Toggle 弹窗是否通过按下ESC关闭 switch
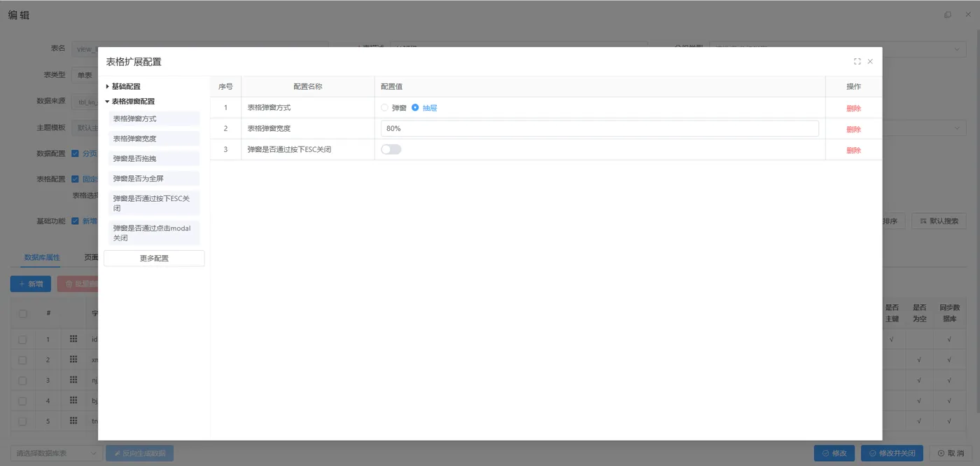Image resolution: width=980 pixels, height=466 pixels. (x=391, y=149)
